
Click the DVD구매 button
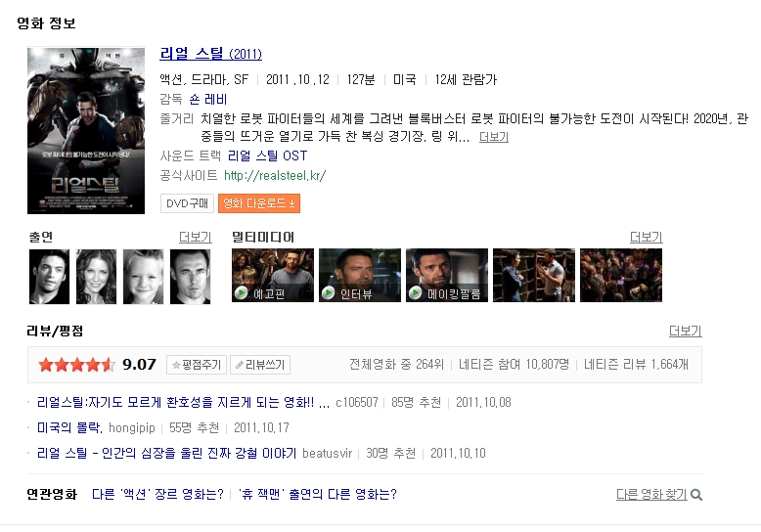pyautogui.click(x=187, y=203)
